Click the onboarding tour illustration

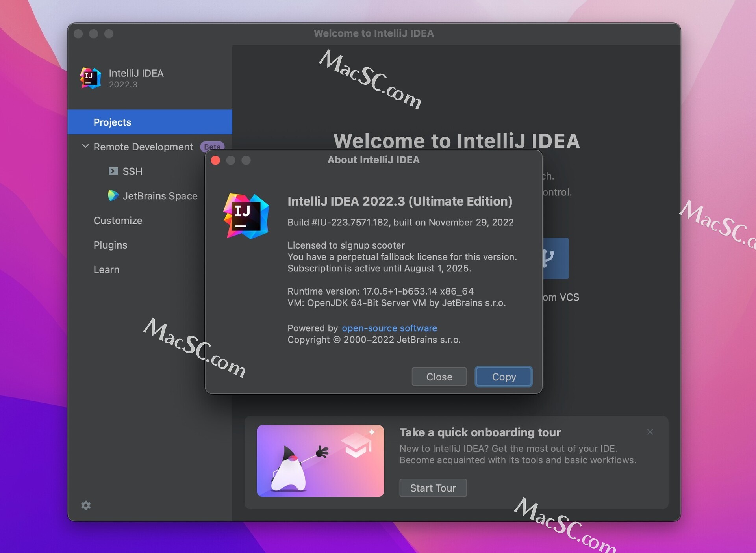320,461
